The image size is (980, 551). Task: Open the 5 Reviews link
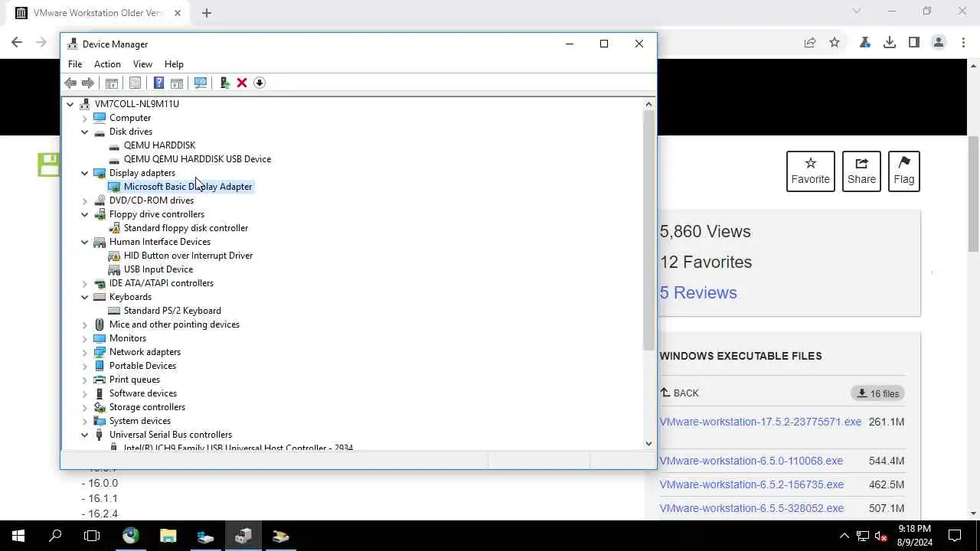tap(698, 292)
